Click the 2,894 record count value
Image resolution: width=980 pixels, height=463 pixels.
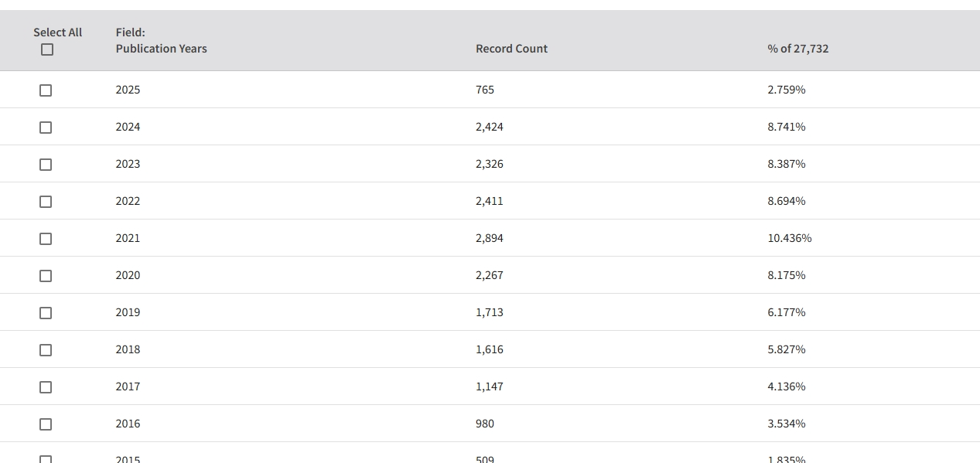[x=489, y=238]
